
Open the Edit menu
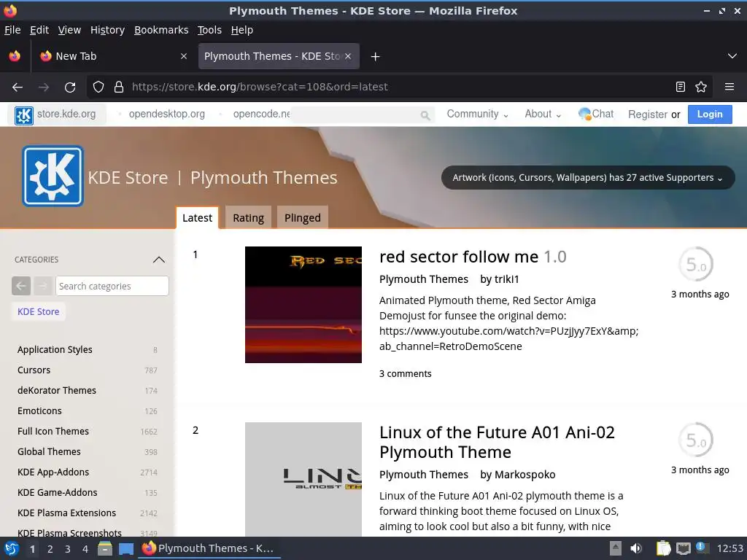pyautogui.click(x=39, y=30)
